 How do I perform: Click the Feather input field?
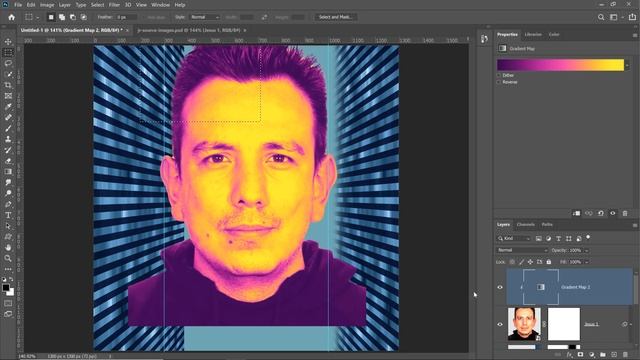point(127,17)
